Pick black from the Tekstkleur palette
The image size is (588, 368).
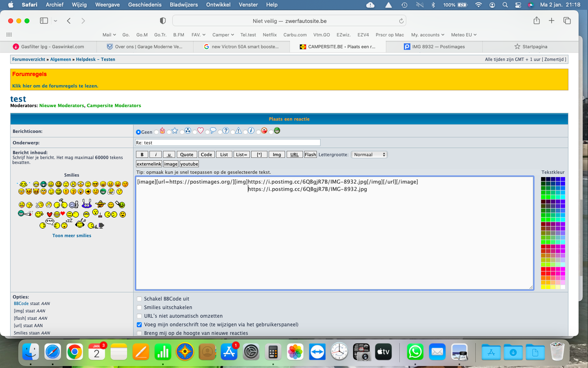(543, 179)
